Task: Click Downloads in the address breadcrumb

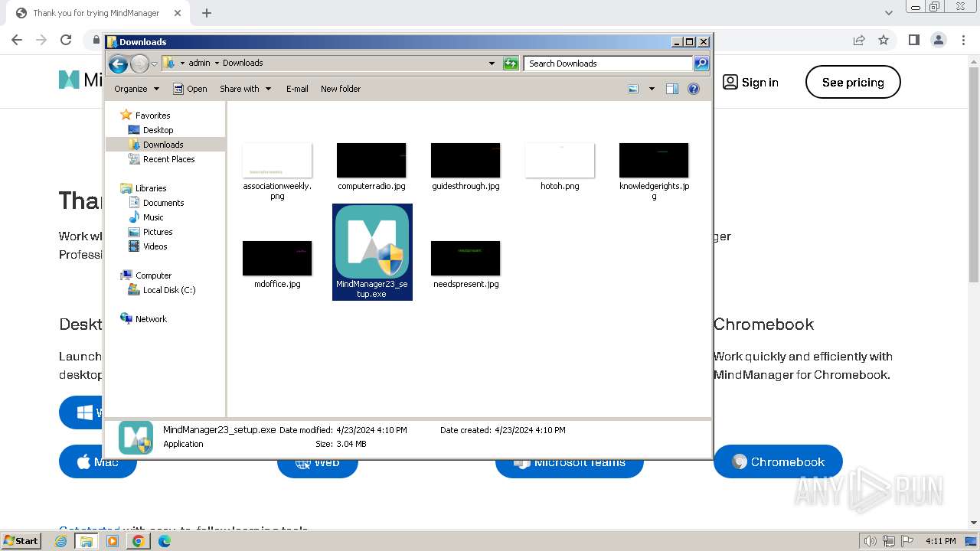Action: pos(243,64)
